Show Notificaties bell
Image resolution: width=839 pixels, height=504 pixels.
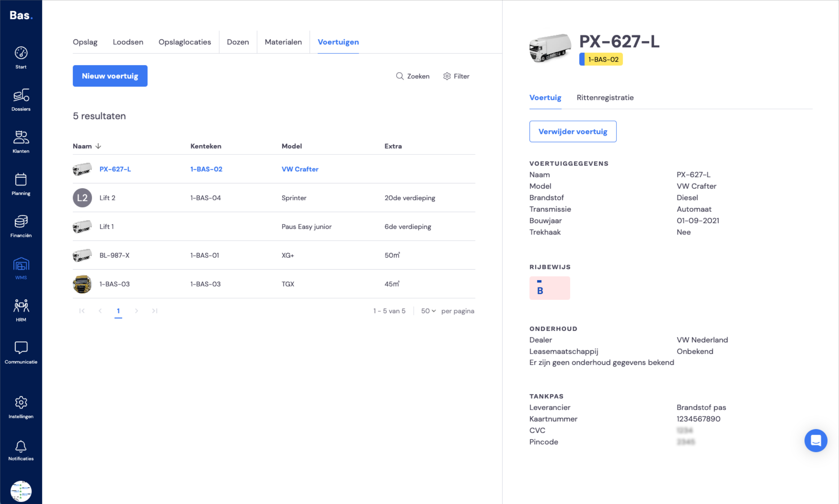tap(21, 446)
